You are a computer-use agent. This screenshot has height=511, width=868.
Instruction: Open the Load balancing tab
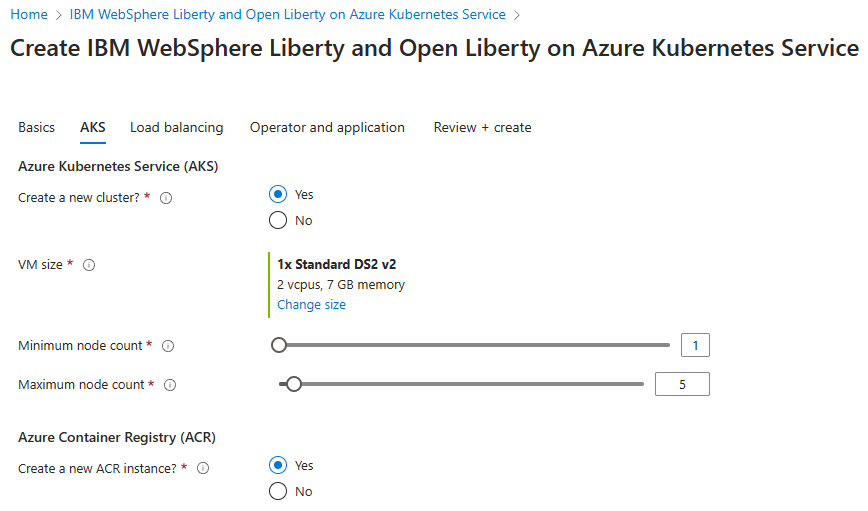(x=177, y=128)
